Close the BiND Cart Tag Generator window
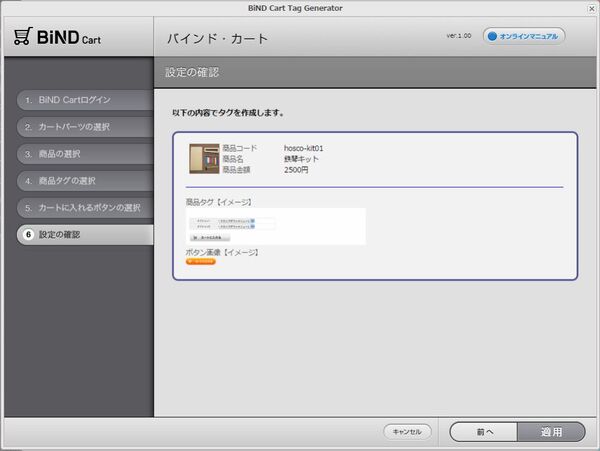Viewport: 600px width, 451px height. click(x=592, y=8)
